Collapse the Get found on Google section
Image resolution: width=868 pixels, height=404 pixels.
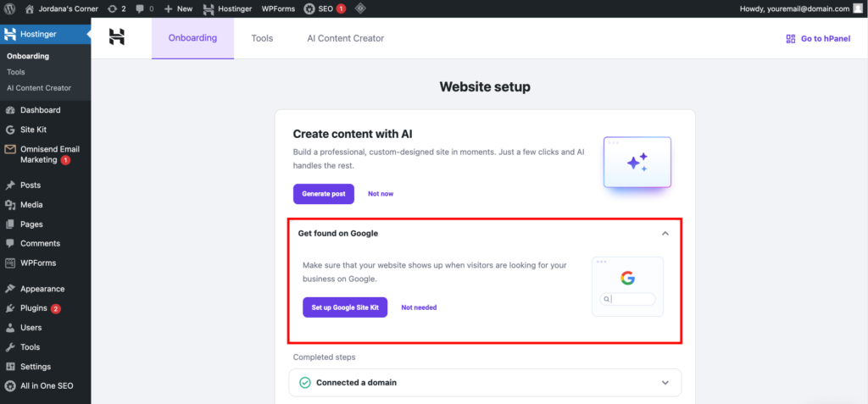665,234
